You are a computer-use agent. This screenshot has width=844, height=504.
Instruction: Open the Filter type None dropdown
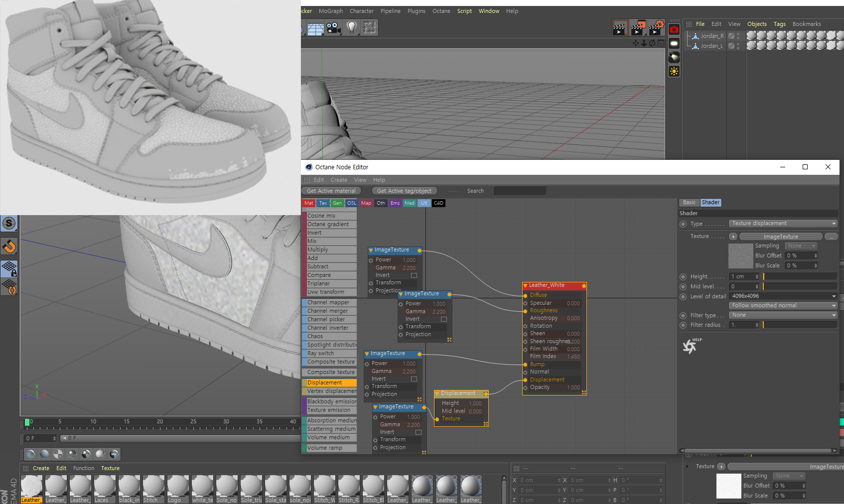tap(783, 315)
